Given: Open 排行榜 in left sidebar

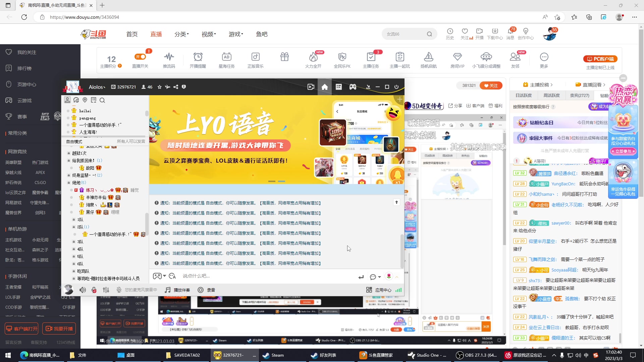Looking at the screenshot, I should 24,68.
